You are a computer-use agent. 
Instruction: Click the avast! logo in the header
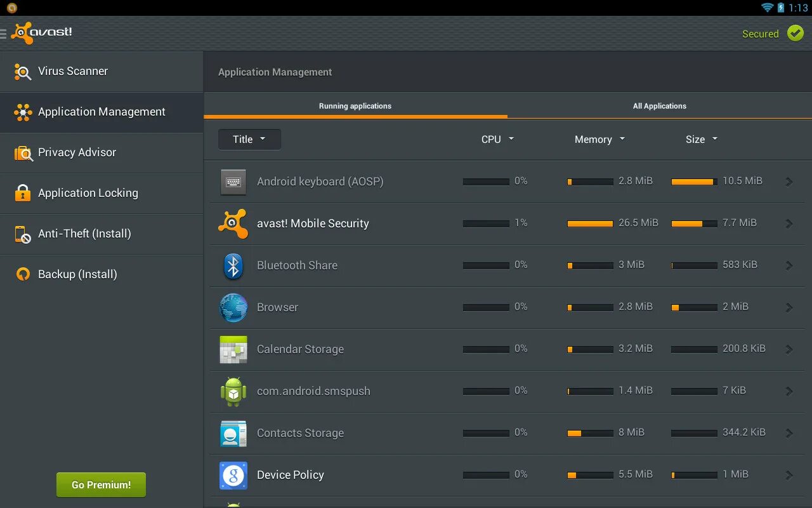[42, 32]
